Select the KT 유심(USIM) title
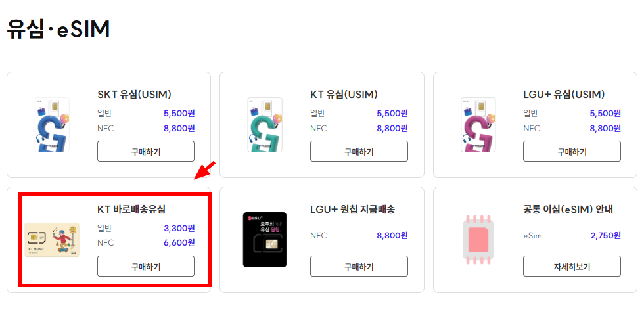This screenshot has width=644, height=314. point(344,95)
